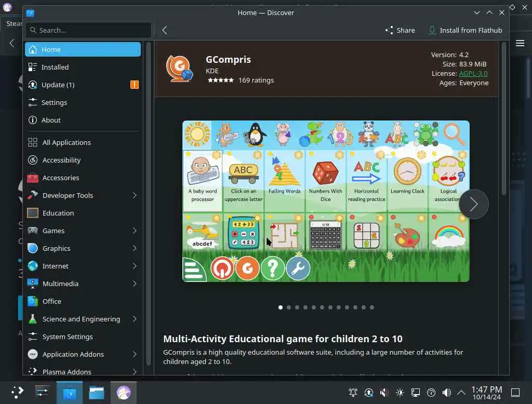The width and height of the screenshot is (532, 404).
Task: Select the last carousel dot
Action: [x=372, y=307]
